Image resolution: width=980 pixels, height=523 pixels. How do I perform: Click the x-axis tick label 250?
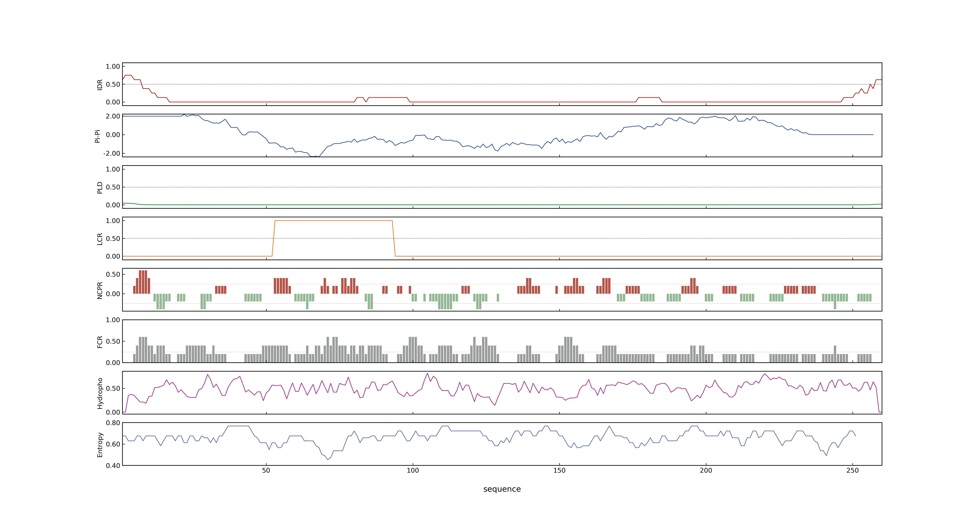tap(853, 470)
